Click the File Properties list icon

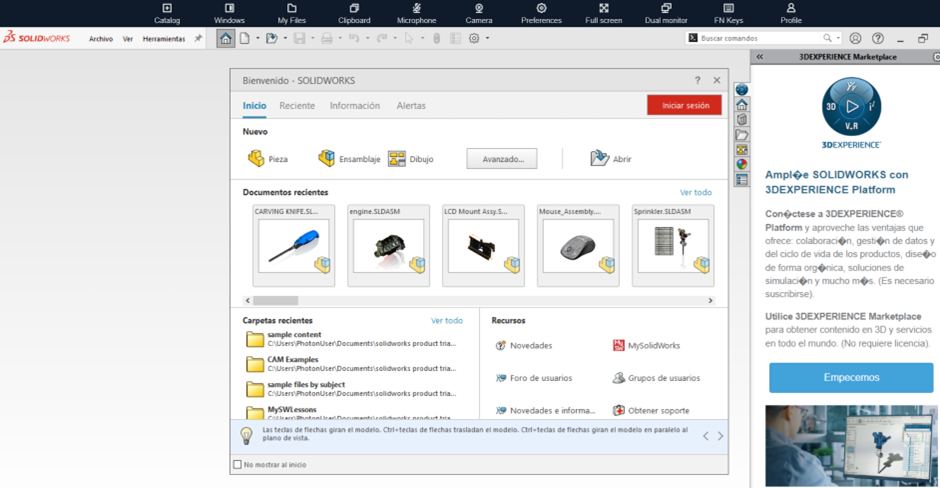pos(456,38)
